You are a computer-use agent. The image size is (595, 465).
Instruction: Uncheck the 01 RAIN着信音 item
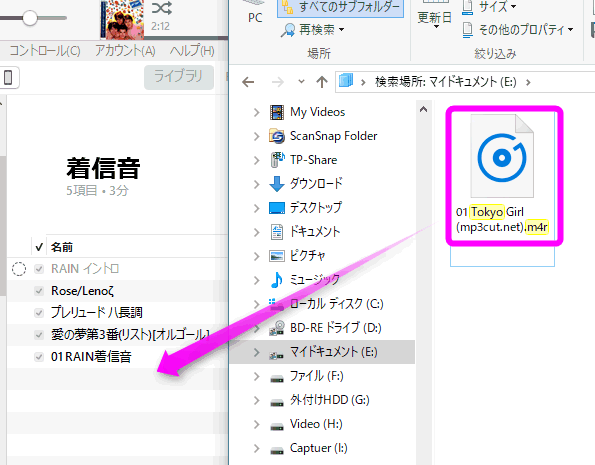39,357
